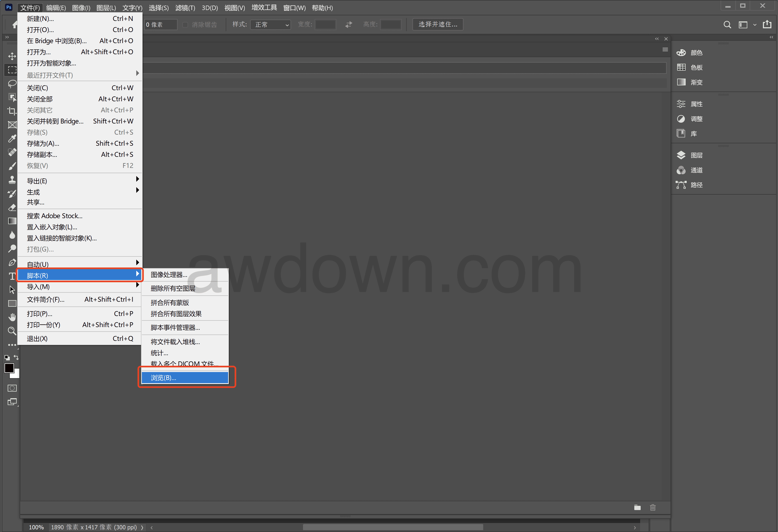Image resolution: width=778 pixels, height=532 pixels.
Task: Click the 选择并遮住... button
Action: (437, 24)
